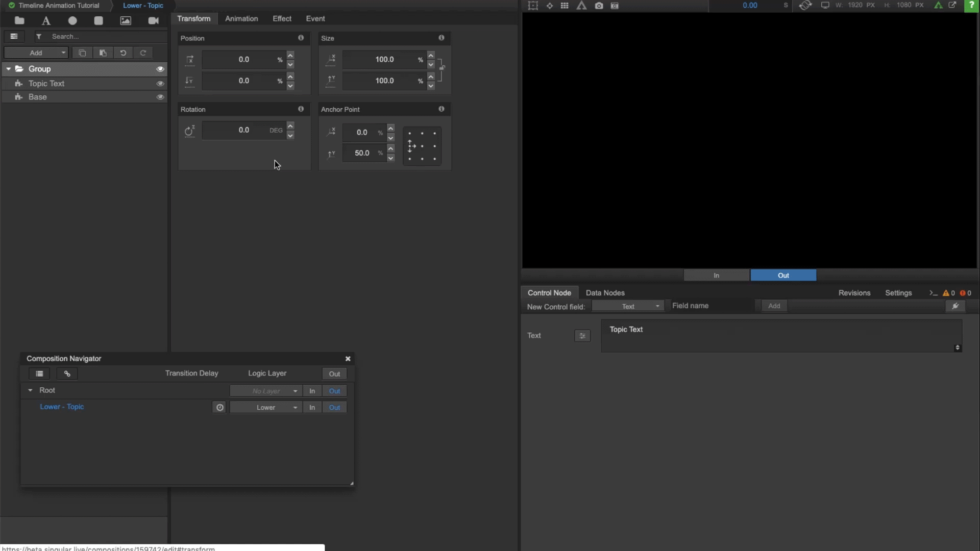Switch to the Transform tab
Viewport: 980px width, 551px height.
(x=193, y=18)
